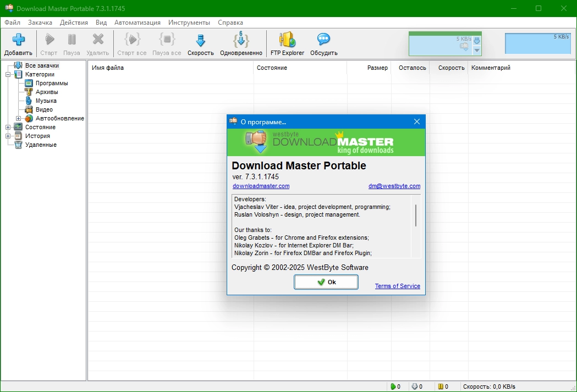This screenshot has width=577, height=392.
Task: Click the Удалить delete X icon
Action: [98, 40]
